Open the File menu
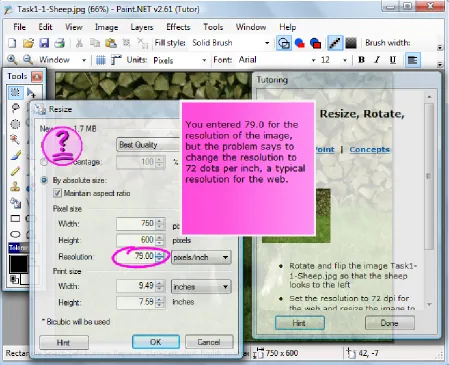Screen dimensions: 449x365 coord(19,27)
